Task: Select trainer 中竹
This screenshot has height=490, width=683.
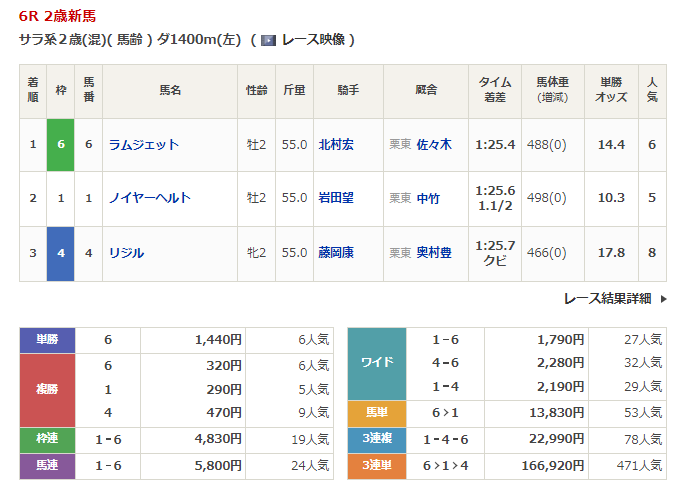Action: [x=428, y=199]
